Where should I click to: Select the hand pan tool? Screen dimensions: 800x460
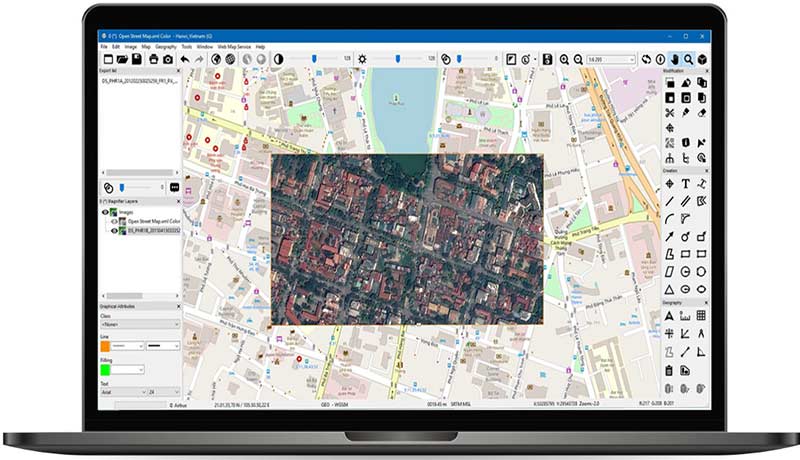(673, 60)
